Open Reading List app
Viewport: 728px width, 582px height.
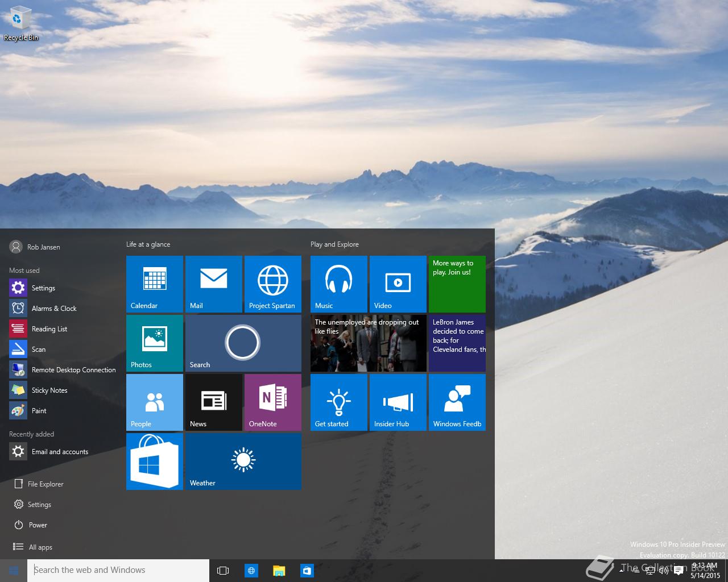pyautogui.click(x=63, y=329)
